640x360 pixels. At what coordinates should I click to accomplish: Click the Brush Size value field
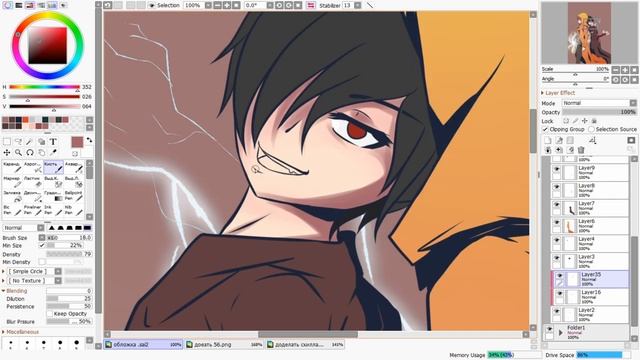coord(69,237)
